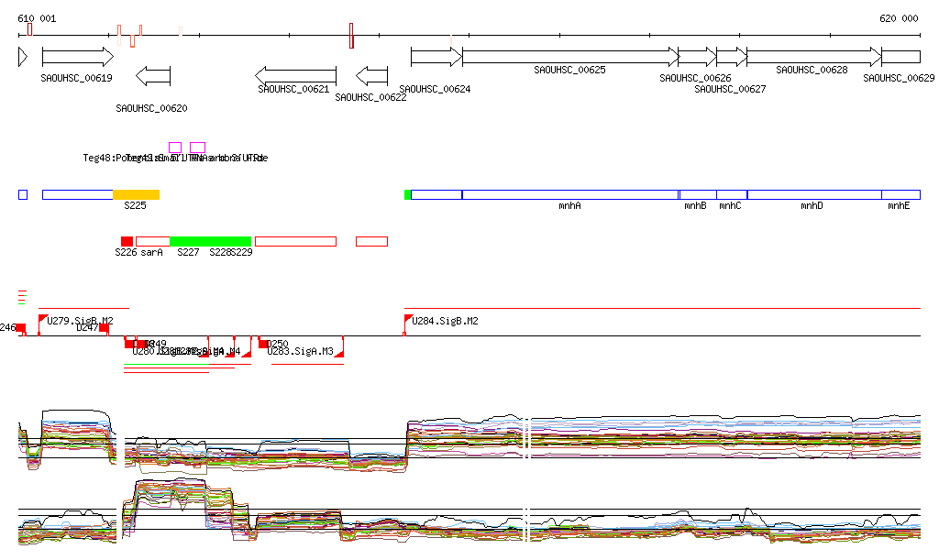
Task: Click the SAOUHSC_00620 text label
Action: coord(151,108)
